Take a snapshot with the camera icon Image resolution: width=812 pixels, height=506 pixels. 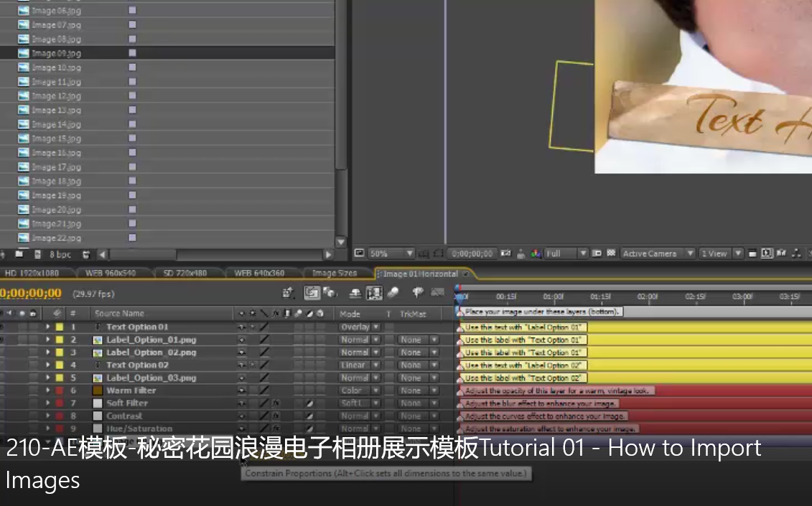click(x=506, y=253)
